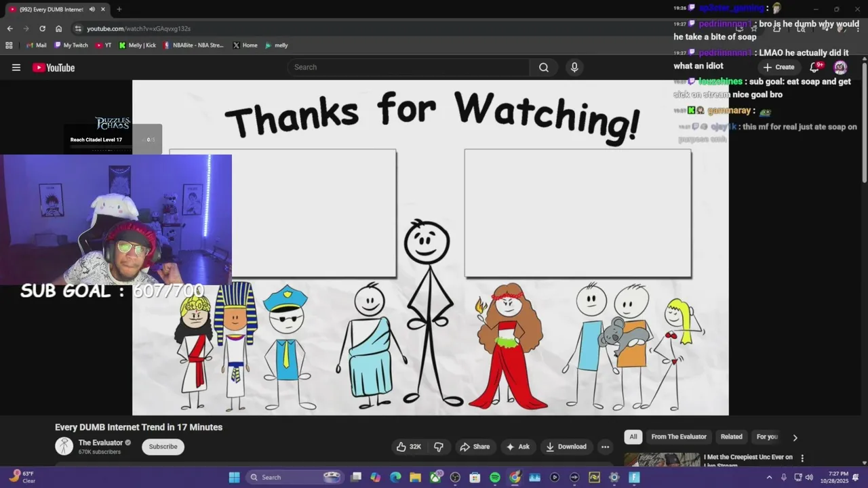Open more actions ellipsis below the video
The height and width of the screenshot is (488, 868).
click(x=605, y=447)
